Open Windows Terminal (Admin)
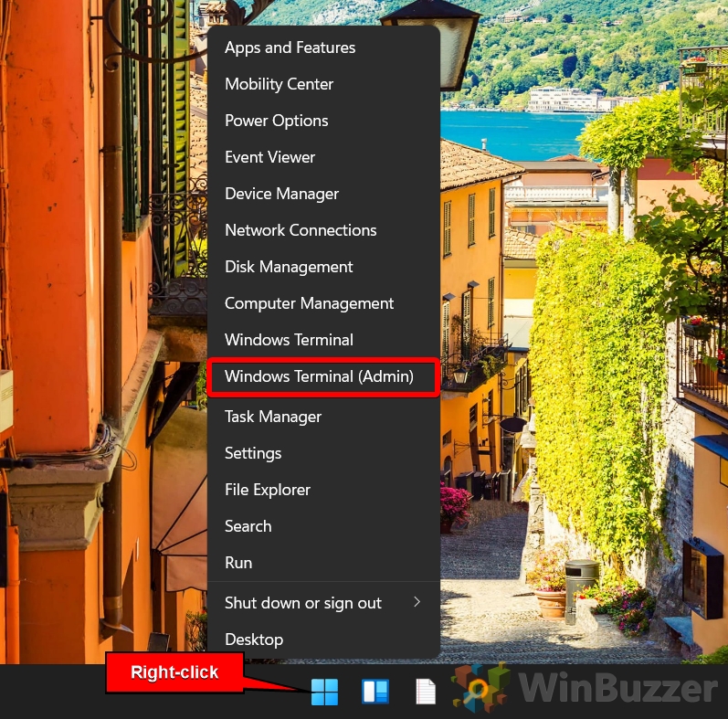 pos(323,376)
